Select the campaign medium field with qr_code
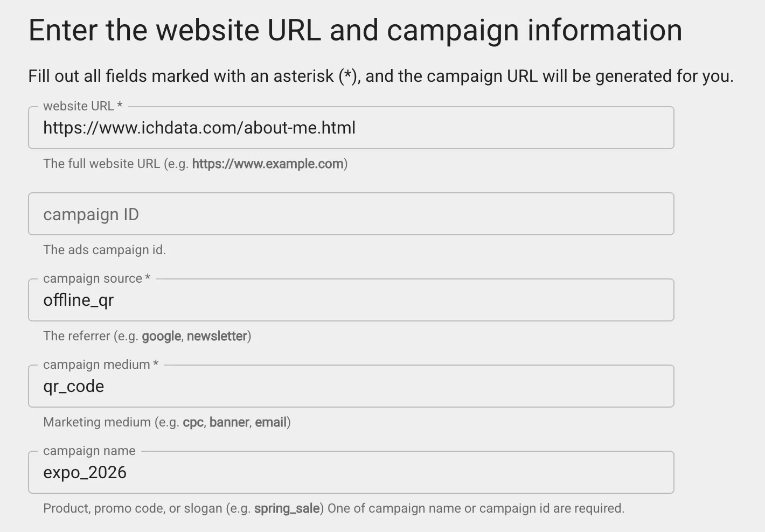The height and width of the screenshot is (532, 765). [x=350, y=387]
